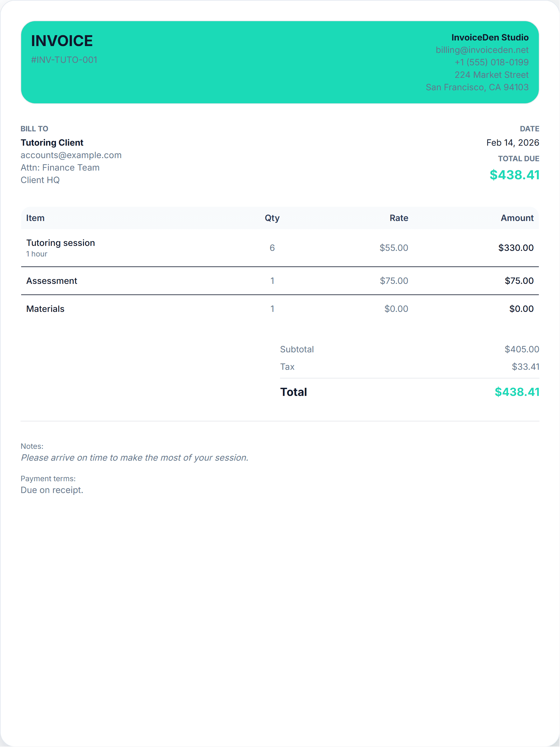Click the invoice date Feb 14, 2026
Viewport: 560px width, 747px height.
(x=512, y=143)
